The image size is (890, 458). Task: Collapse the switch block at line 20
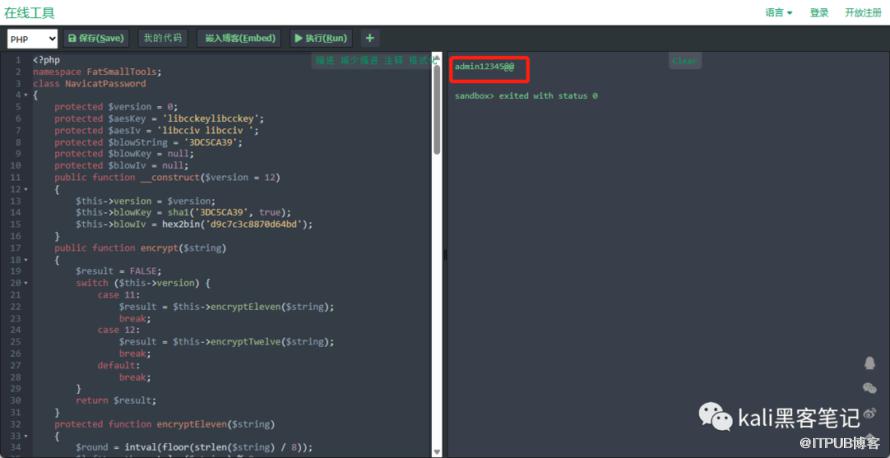(x=26, y=283)
